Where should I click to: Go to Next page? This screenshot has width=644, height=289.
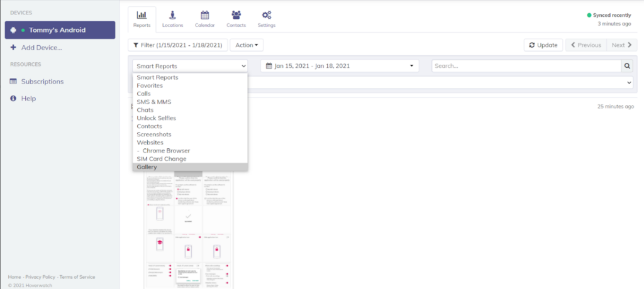click(x=622, y=45)
